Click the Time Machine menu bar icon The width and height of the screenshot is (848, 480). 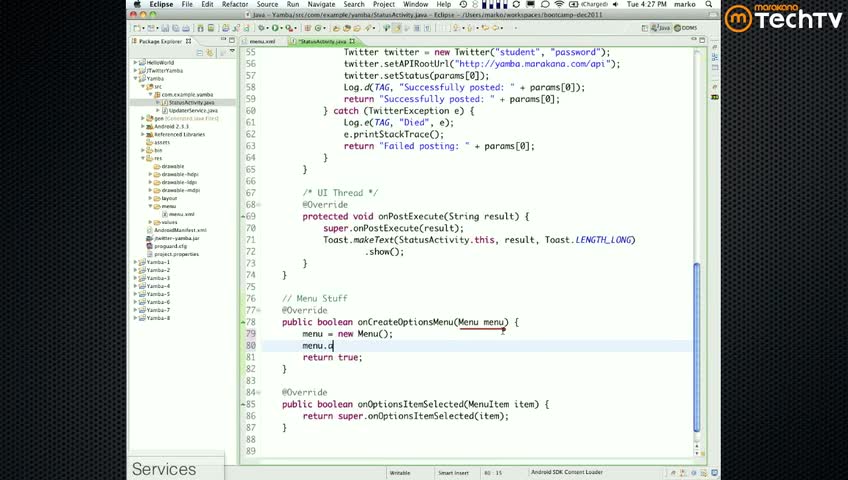pyautogui.click(x=463, y=4)
